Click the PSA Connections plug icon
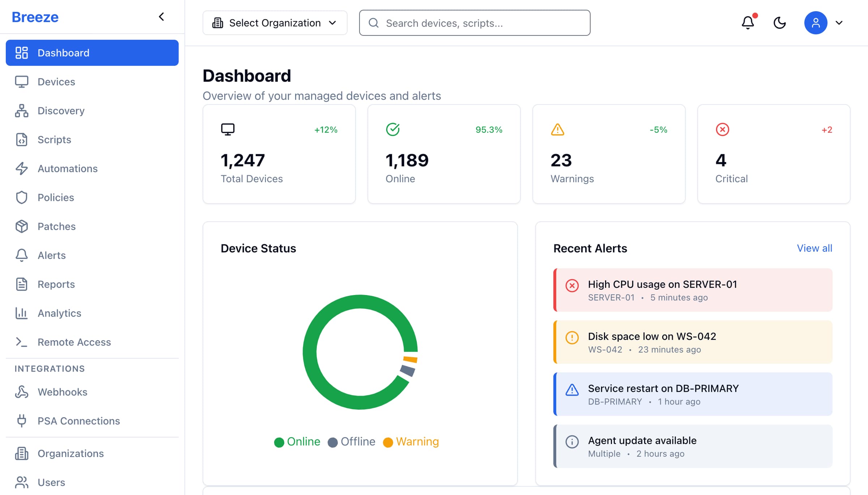 pos(22,421)
